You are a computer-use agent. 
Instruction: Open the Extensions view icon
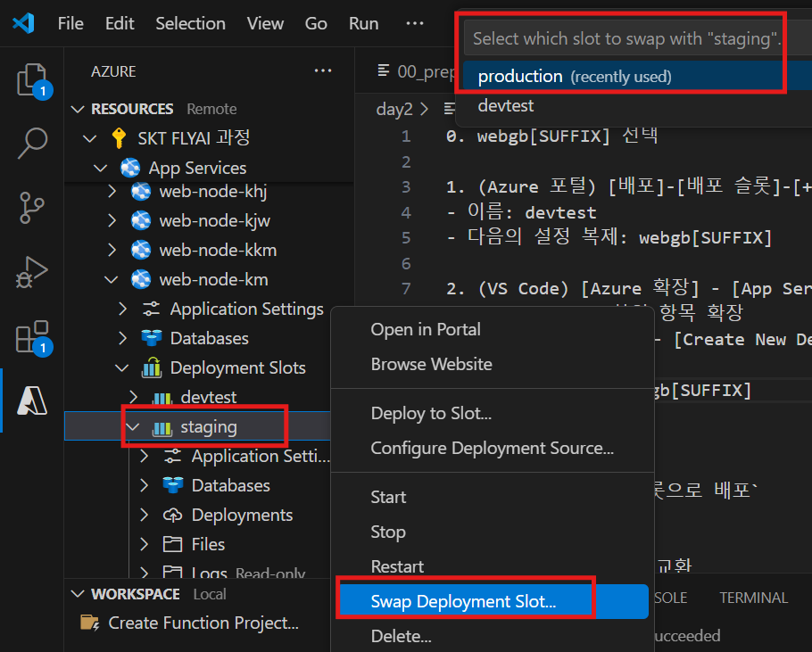pos(32,336)
